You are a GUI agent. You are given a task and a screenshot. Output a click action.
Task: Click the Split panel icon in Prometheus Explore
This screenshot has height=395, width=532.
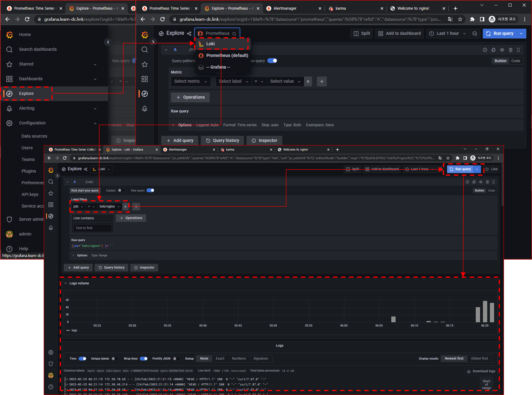tap(356, 34)
